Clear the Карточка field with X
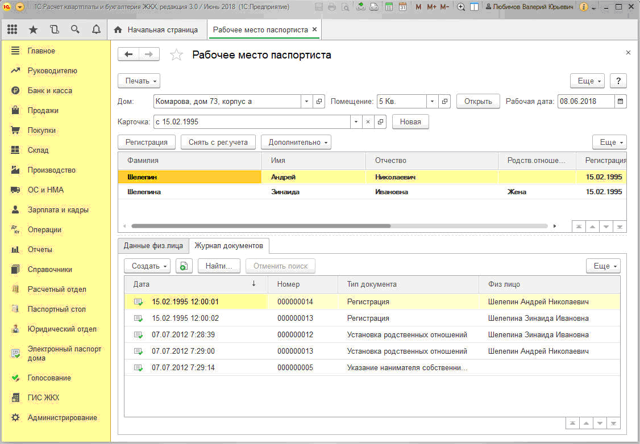 [367, 122]
